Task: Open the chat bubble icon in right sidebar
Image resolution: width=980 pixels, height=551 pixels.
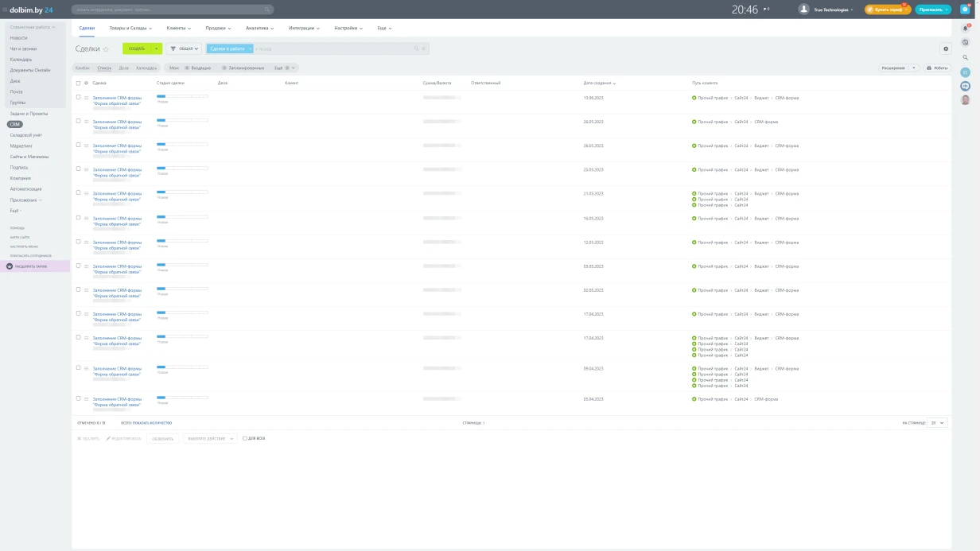Action: click(x=965, y=43)
